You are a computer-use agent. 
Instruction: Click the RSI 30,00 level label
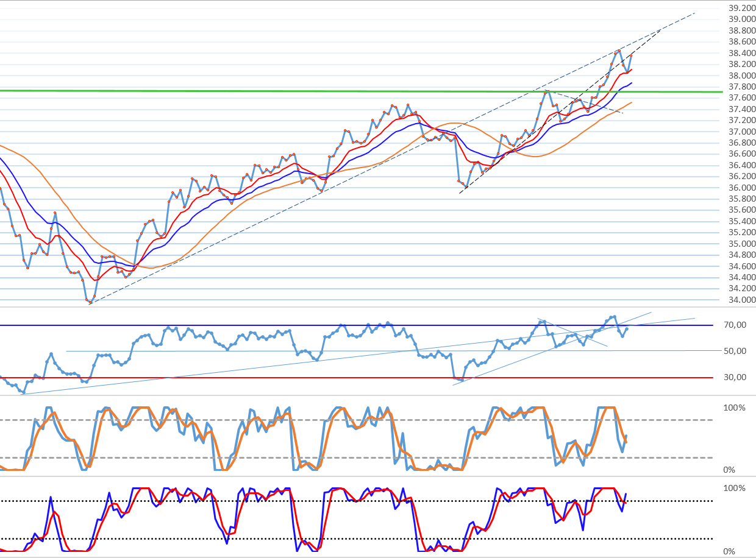click(735, 377)
